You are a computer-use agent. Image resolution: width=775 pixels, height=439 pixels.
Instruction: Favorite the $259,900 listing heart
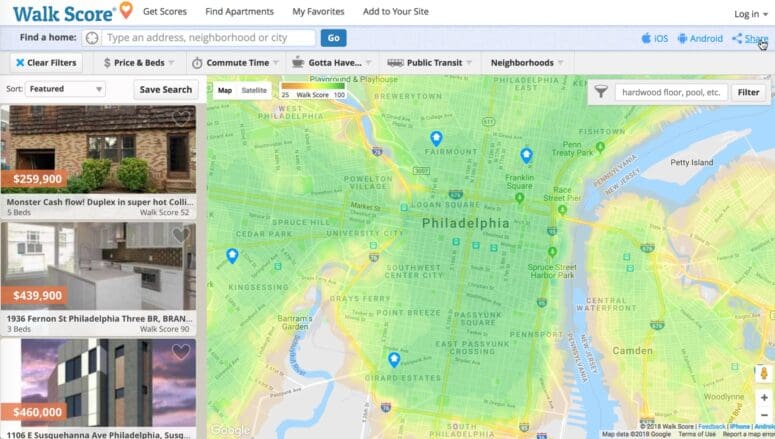coord(181,118)
